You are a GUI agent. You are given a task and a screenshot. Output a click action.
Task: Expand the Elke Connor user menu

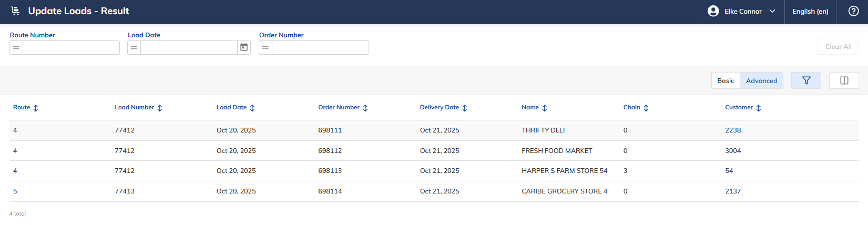[x=742, y=11]
